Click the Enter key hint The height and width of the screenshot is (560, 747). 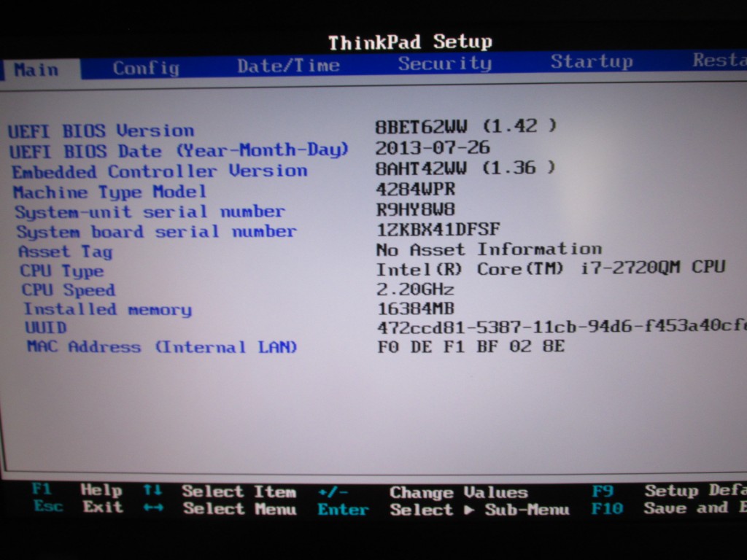pos(343,510)
